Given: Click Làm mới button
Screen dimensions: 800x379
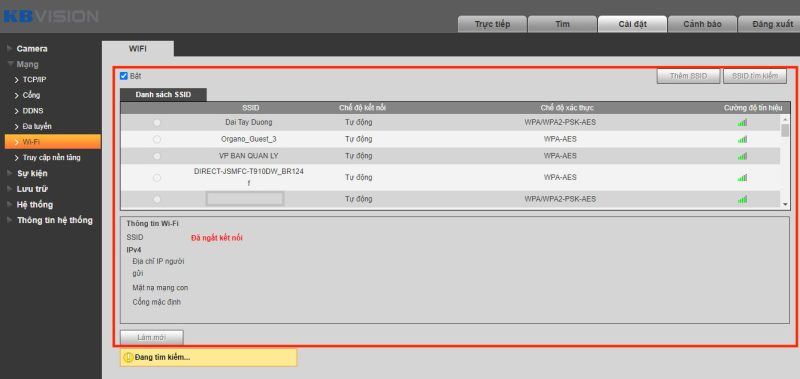Looking at the screenshot, I should tap(152, 338).
